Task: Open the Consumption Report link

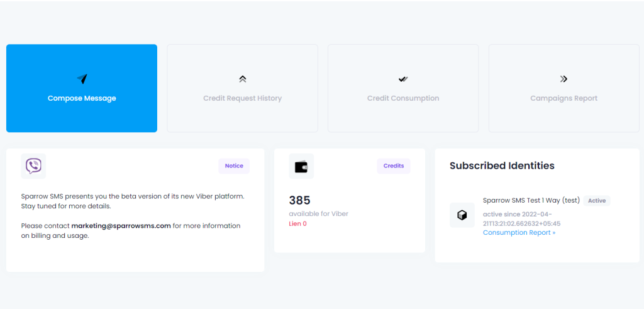Action: tap(519, 233)
